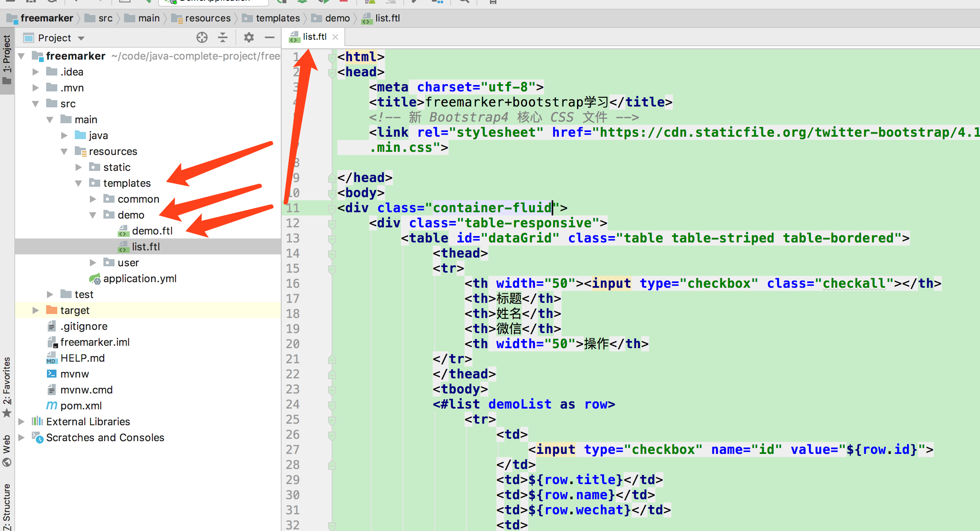
Task: Open demo.ftl in the project tree
Action: point(152,231)
